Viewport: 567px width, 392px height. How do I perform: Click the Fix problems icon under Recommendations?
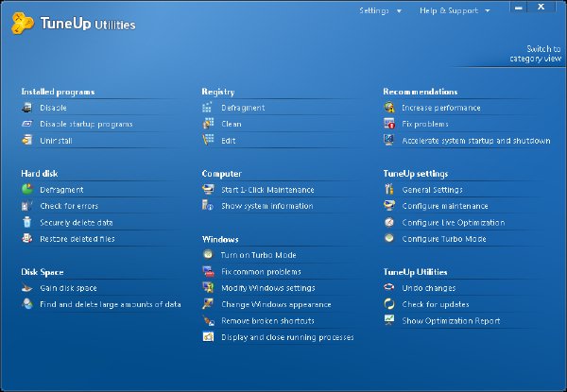click(x=389, y=124)
